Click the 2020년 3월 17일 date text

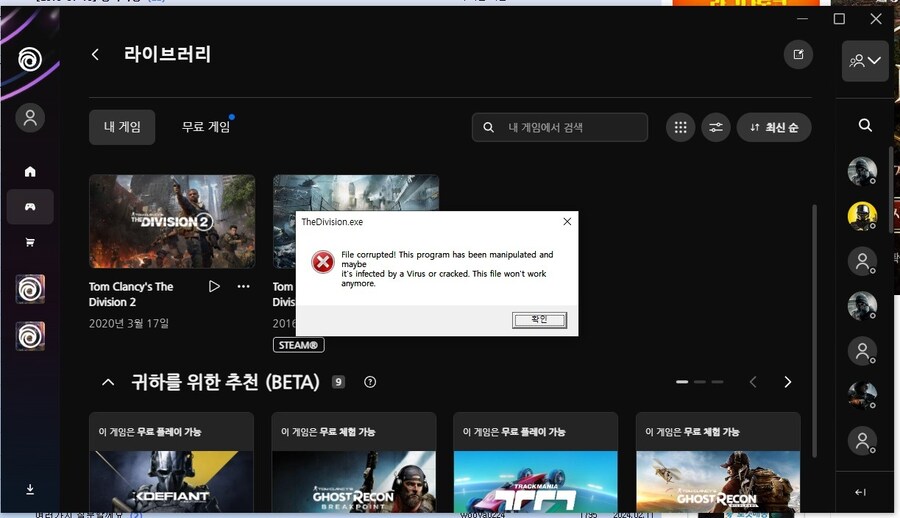(x=129, y=323)
